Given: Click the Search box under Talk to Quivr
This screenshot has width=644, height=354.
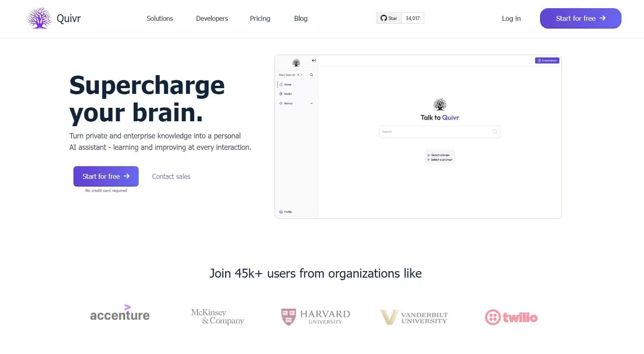Looking at the screenshot, I should pos(440,131).
